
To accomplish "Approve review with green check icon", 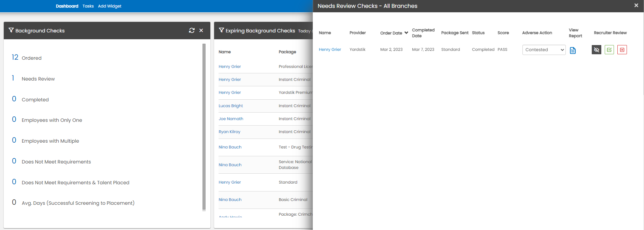I will click(x=609, y=50).
